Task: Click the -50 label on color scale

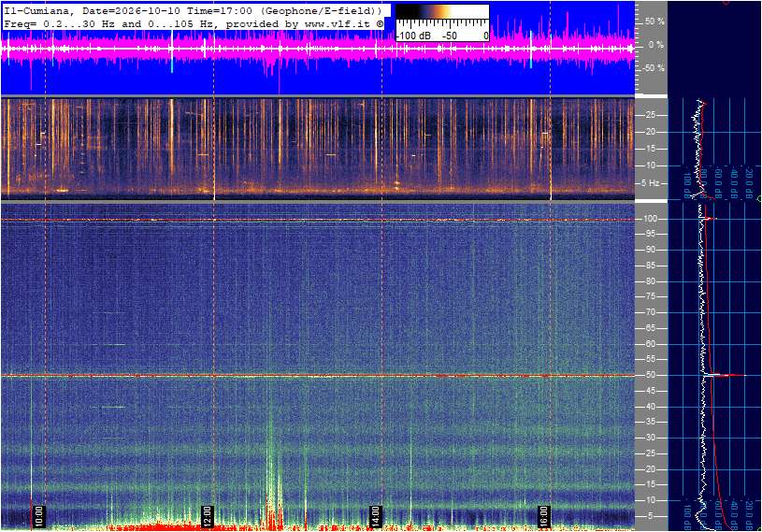Action: [x=450, y=36]
